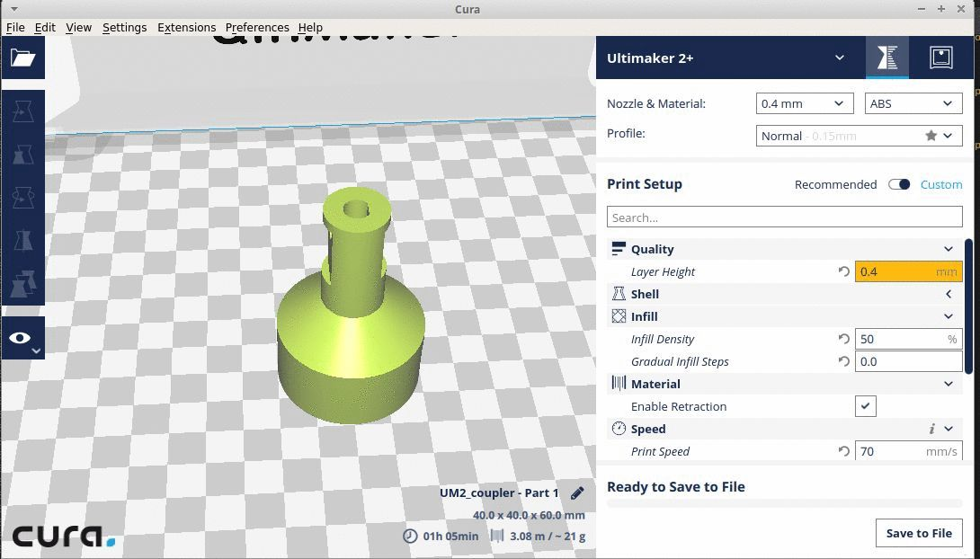Select the Move tool in left toolbar

click(x=23, y=111)
